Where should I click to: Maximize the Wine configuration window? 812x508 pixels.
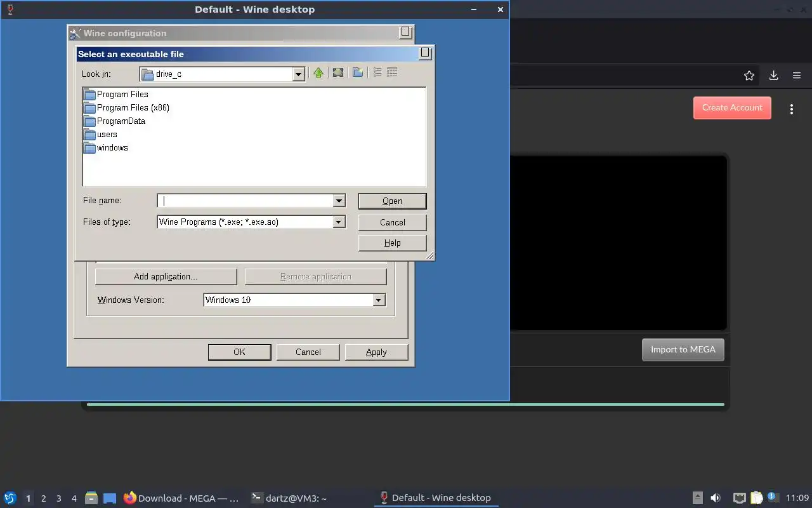[405, 32]
